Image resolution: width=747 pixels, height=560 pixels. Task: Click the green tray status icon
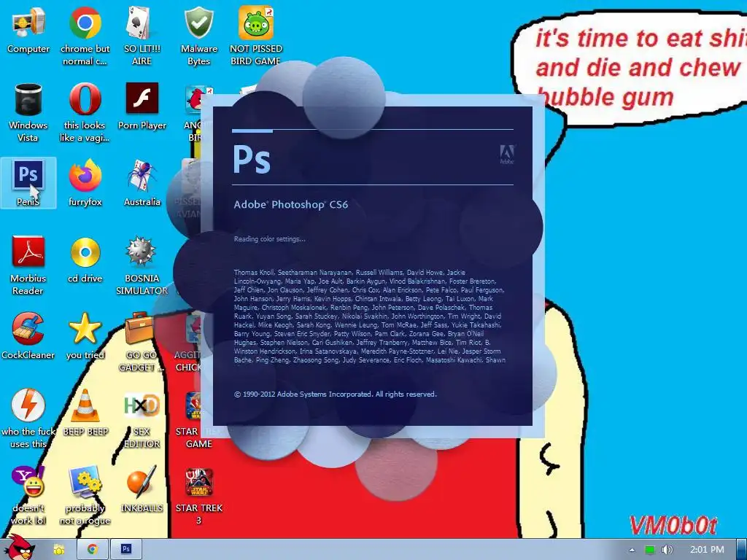pos(650,550)
